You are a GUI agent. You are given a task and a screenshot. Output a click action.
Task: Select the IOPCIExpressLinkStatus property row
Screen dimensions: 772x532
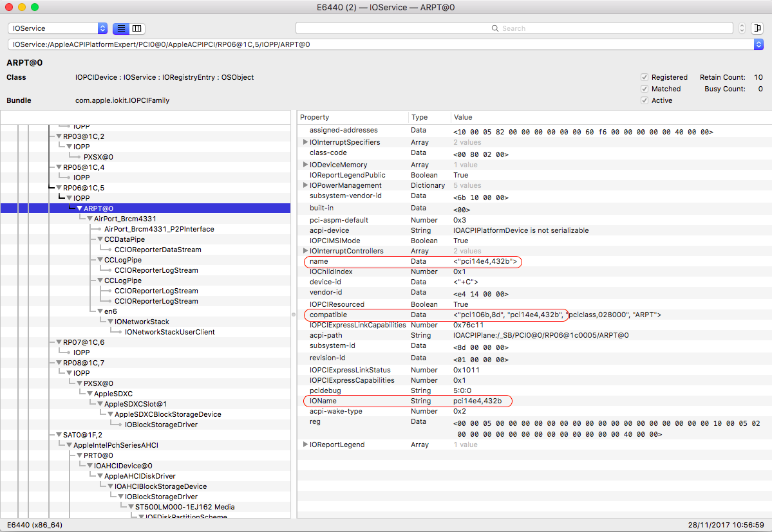[534, 370]
